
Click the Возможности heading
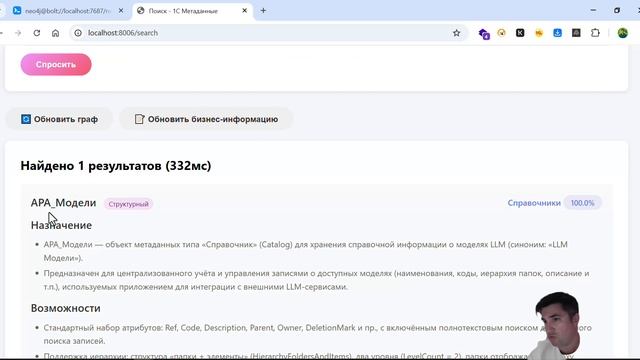65,308
